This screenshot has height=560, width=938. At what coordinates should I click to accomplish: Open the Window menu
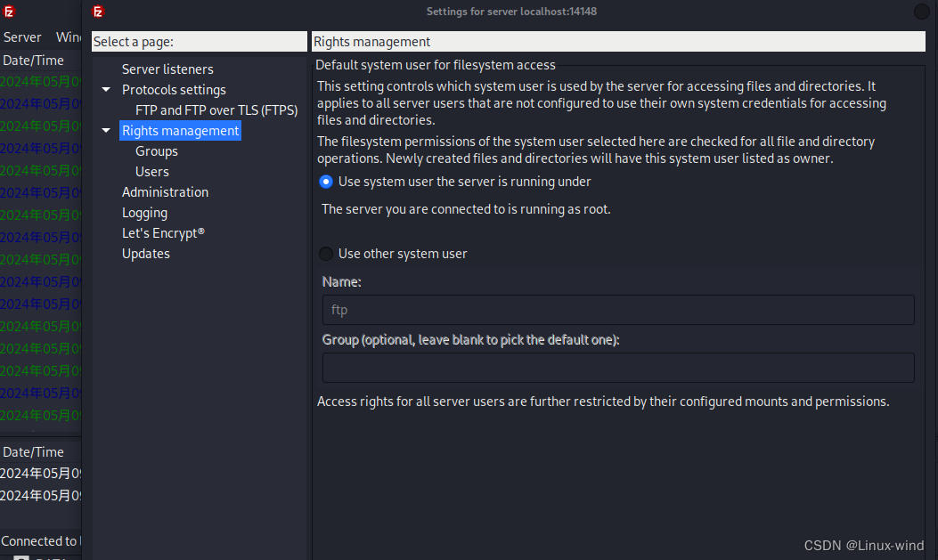(69, 37)
